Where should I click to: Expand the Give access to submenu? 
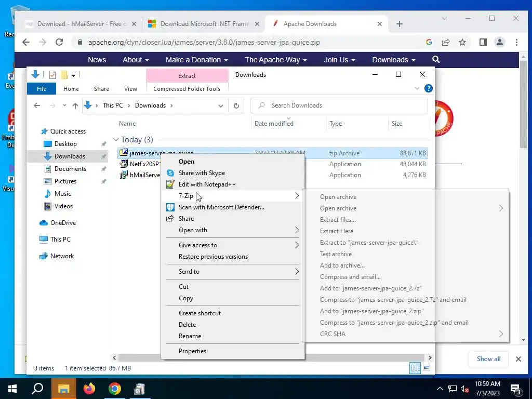297,245
